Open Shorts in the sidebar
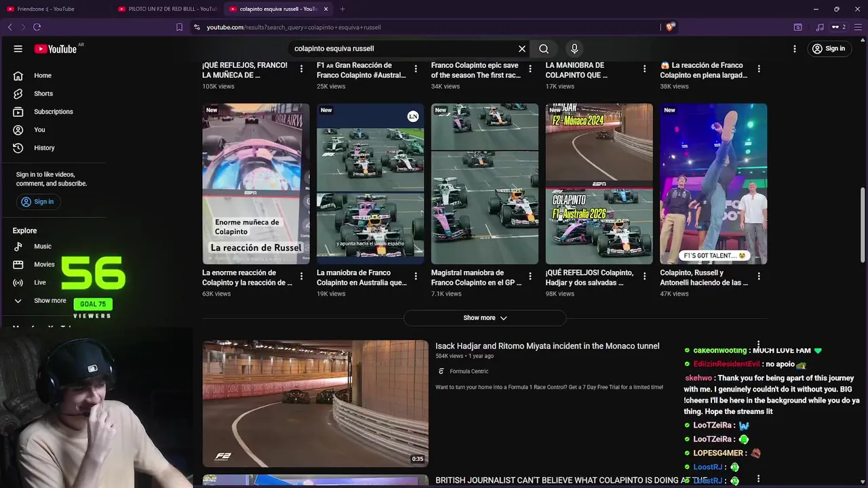Image resolution: width=868 pixels, height=488 pixels. pos(43,94)
